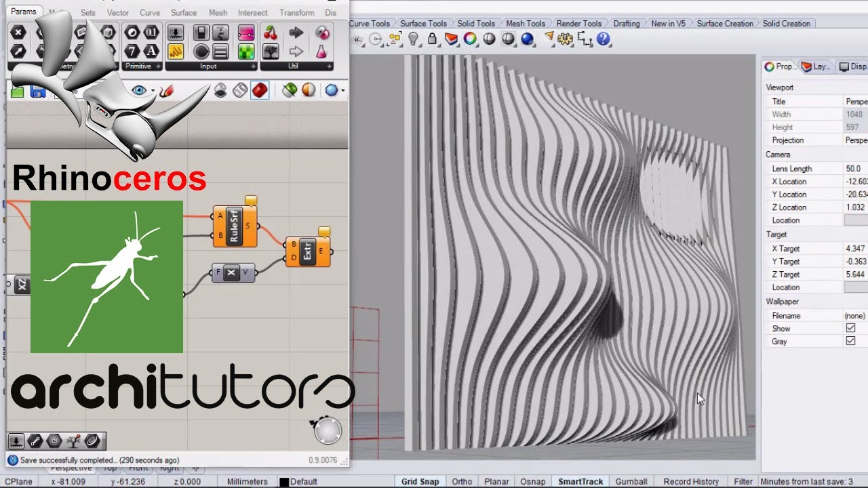
Task: Open Rhino options gear icon
Action: pos(565,39)
